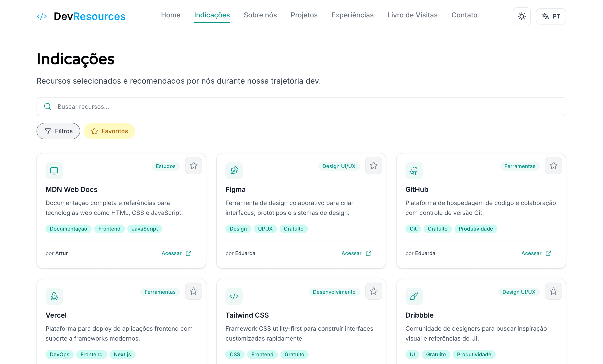Click the Vercel card title
This screenshot has width=603, height=364.
[56, 315]
